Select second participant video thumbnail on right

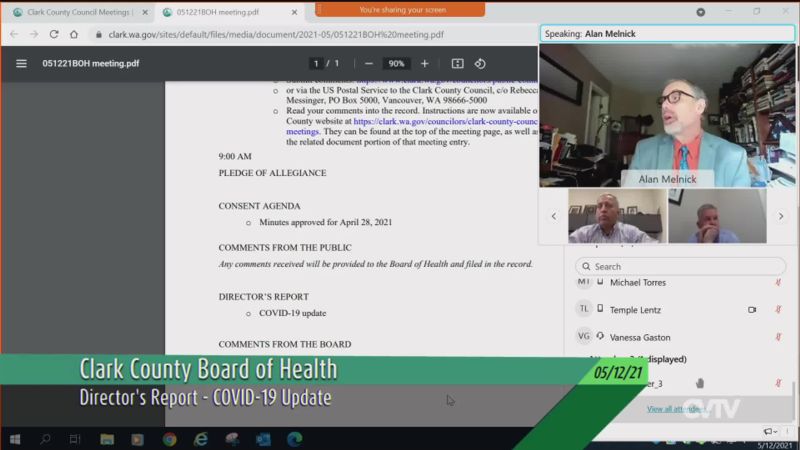click(717, 216)
